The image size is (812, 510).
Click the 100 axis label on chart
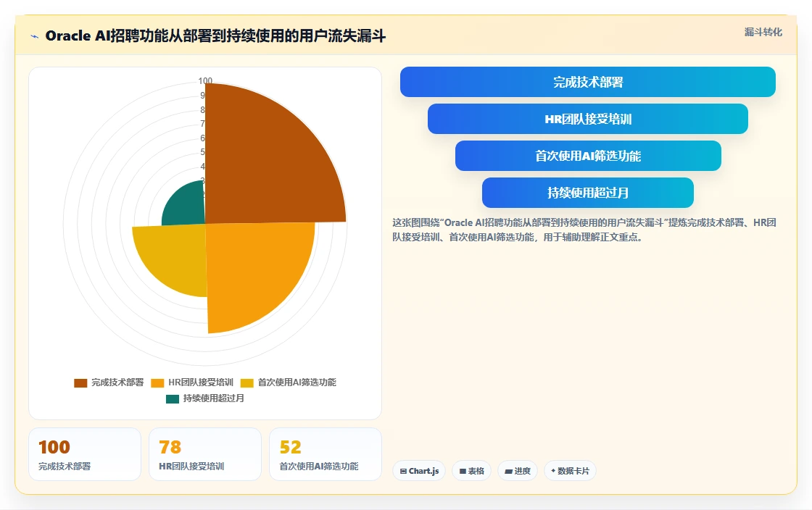click(x=205, y=80)
